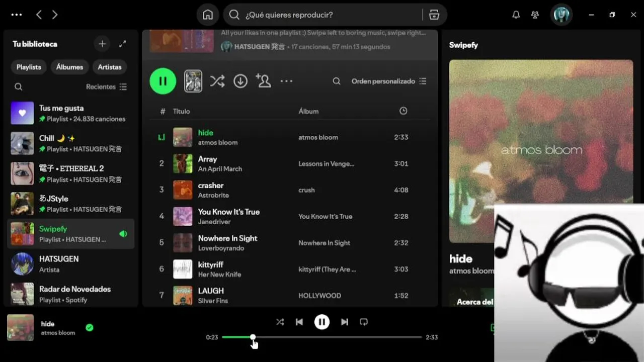The width and height of the screenshot is (644, 362).
Task: Open album crush
Action: (306, 190)
